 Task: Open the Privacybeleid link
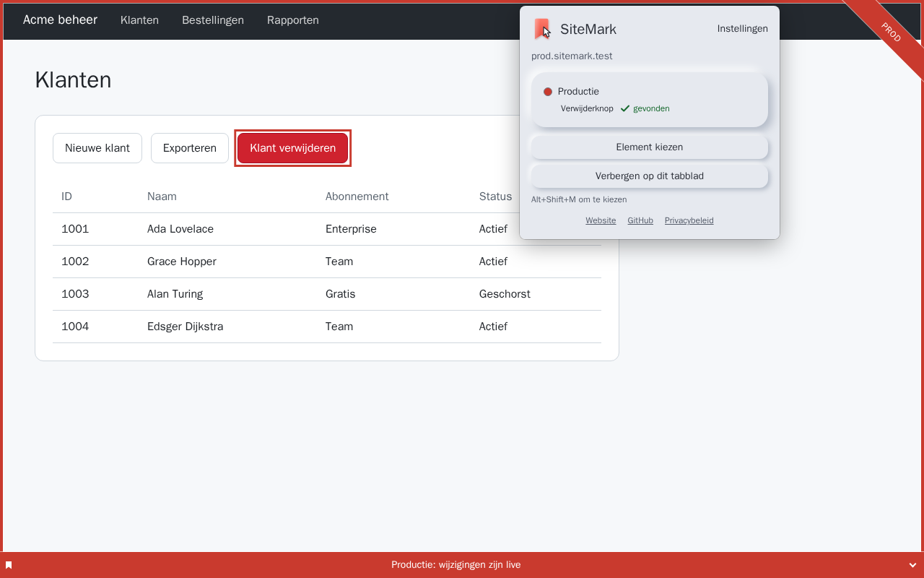tap(689, 220)
